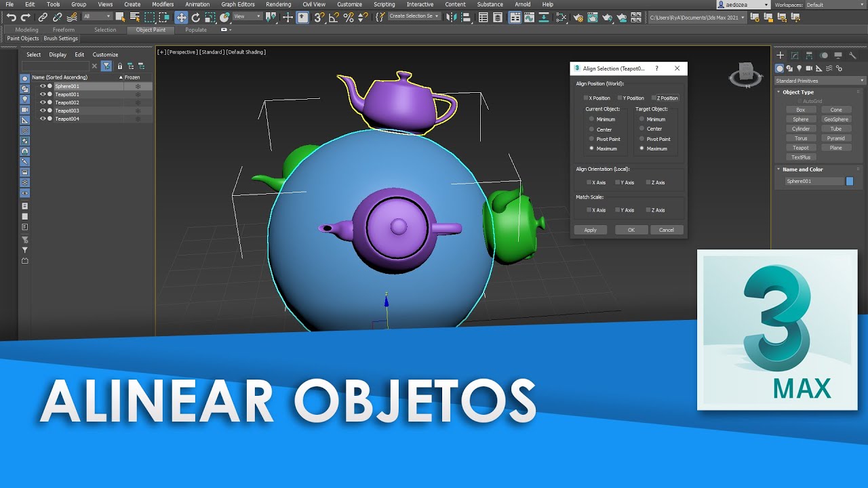Activate the Select and Rotate tool

(x=195, y=17)
